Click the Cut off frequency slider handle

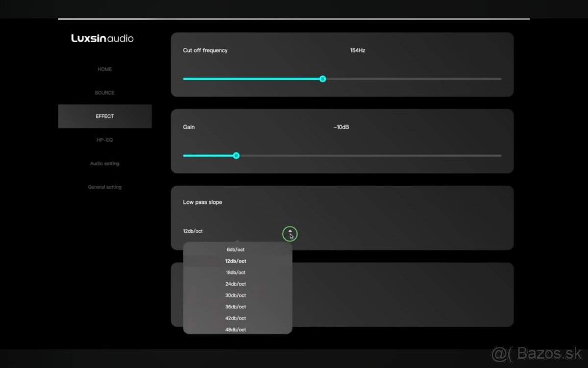322,79
